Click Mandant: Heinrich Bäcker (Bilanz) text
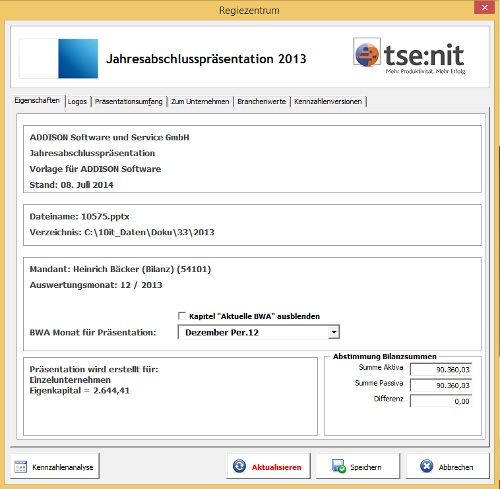 (120, 269)
